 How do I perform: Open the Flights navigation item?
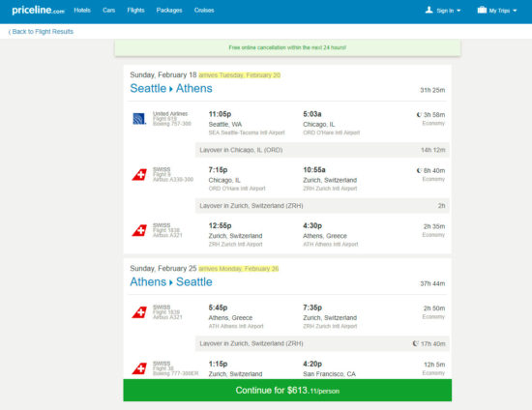pyautogui.click(x=135, y=11)
